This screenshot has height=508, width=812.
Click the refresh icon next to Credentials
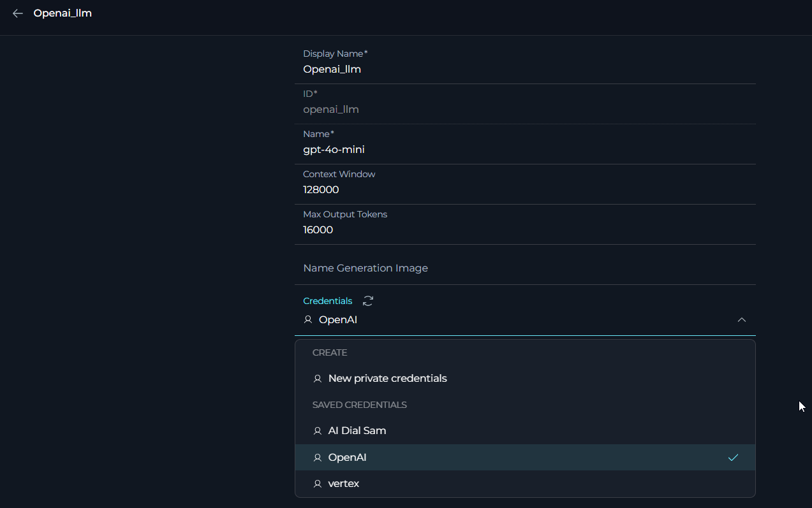[x=368, y=301]
